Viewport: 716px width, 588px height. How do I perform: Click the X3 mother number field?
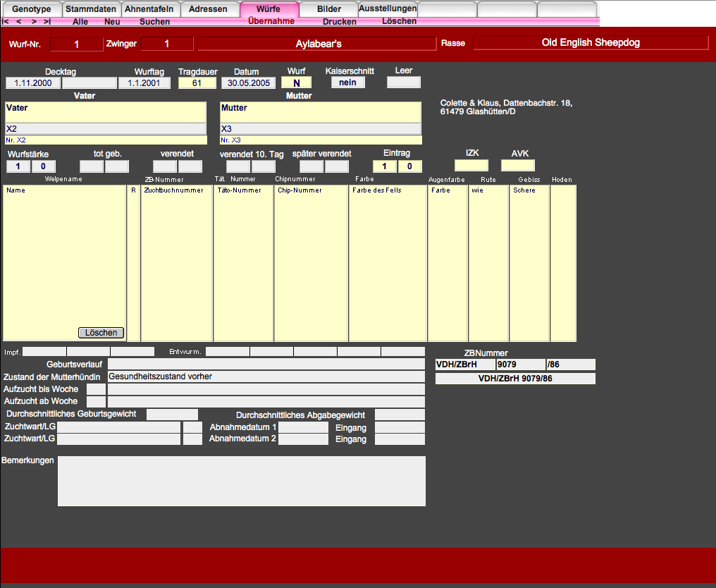pyautogui.click(x=320, y=129)
